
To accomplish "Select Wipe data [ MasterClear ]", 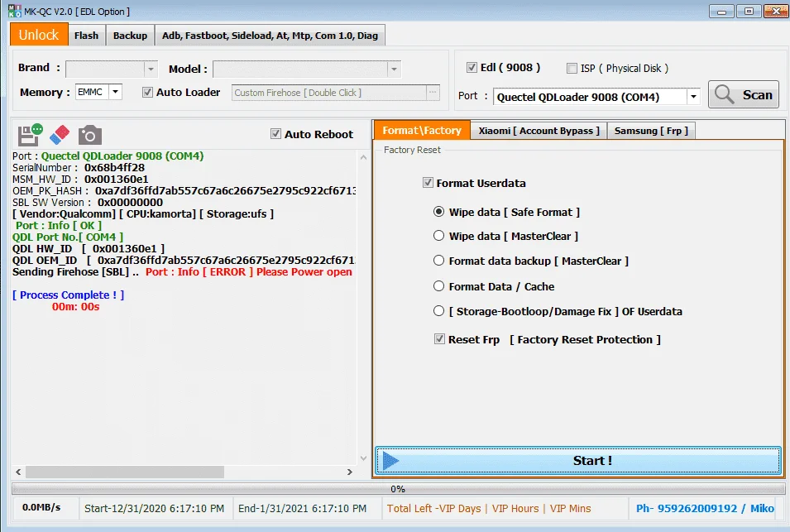I will (x=438, y=235).
